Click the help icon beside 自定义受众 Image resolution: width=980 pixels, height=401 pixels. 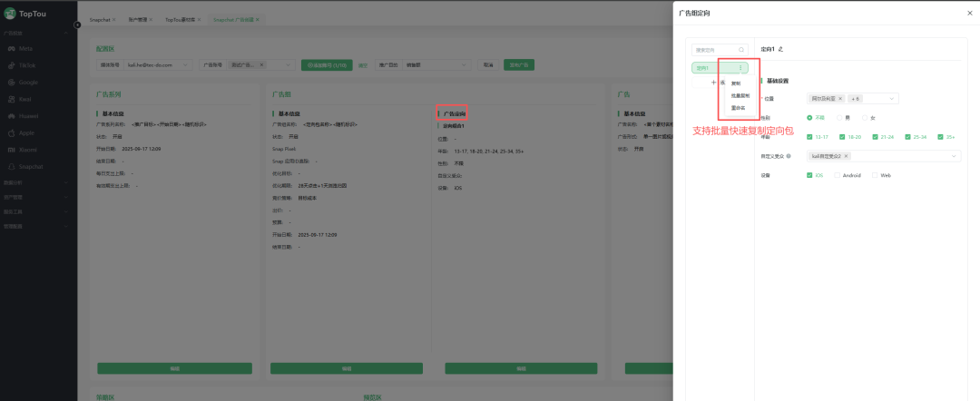coord(789,156)
